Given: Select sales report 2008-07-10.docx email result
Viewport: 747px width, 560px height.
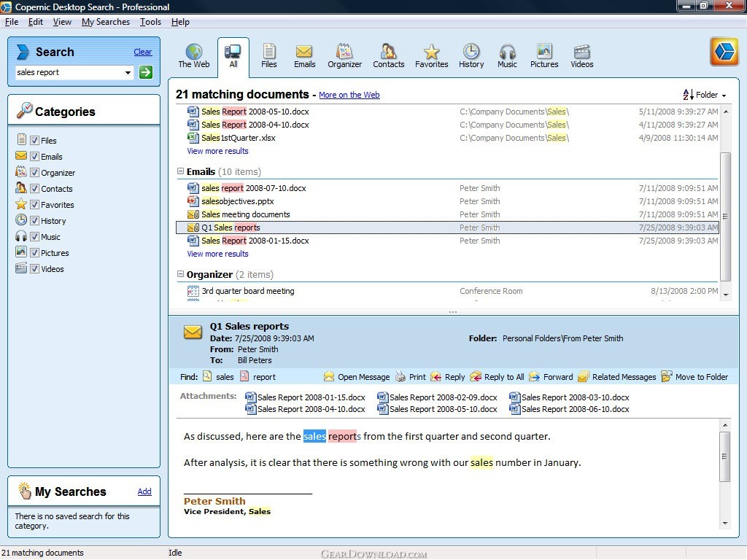Looking at the screenshot, I should 447,188.
